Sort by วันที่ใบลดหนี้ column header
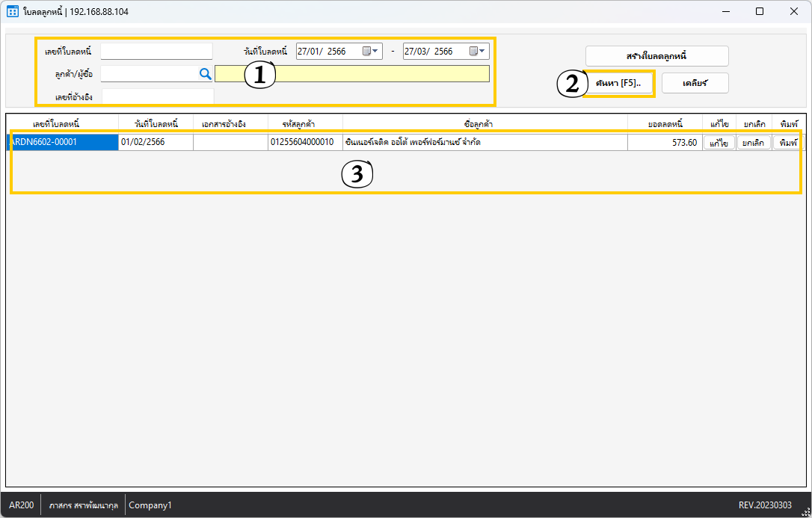The image size is (812, 518). click(156, 123)
